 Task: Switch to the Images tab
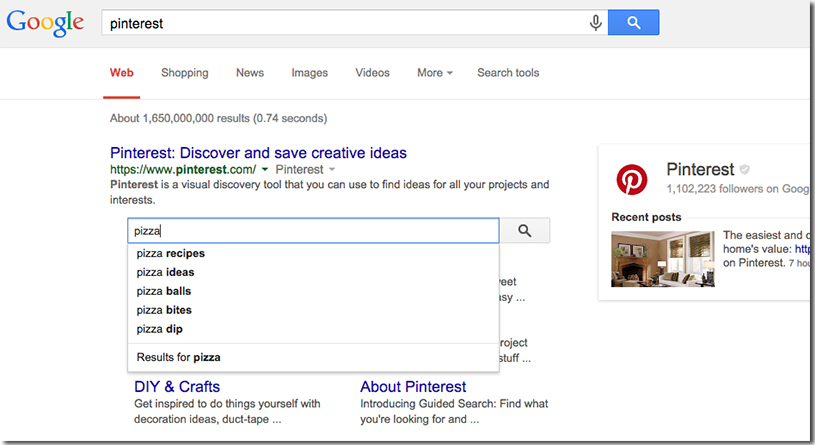pyautogui.click(x=309, y=73)
